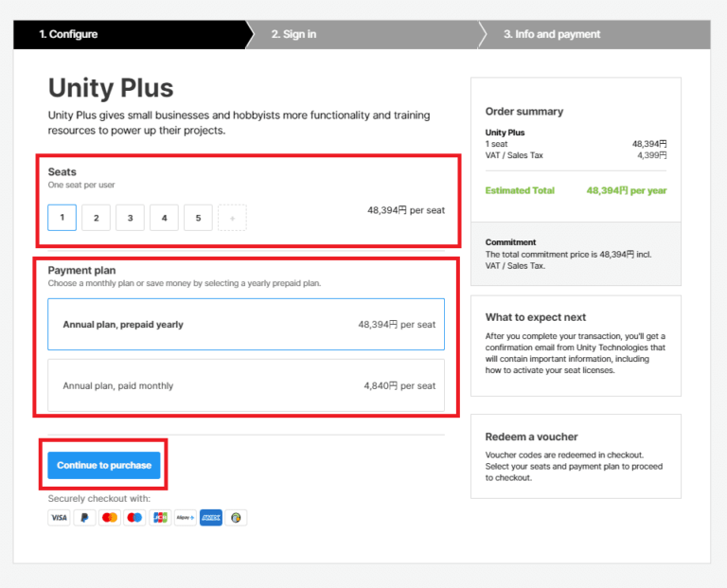727x588 pixels.
Task: Set seats to 5
Action: (x=198, y=218)
